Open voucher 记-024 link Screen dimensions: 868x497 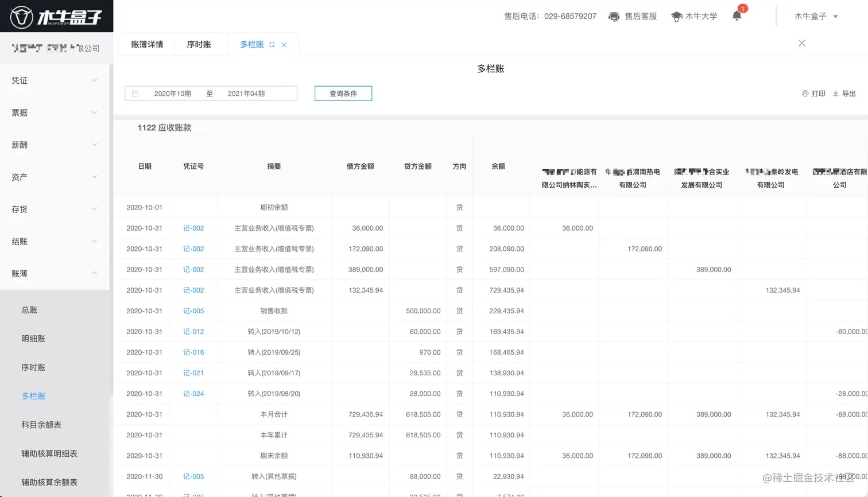pos(193,394)
